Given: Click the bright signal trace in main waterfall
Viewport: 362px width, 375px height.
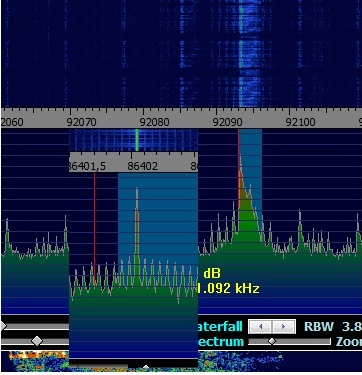Looking at the screenshot, I should (241, 53).
